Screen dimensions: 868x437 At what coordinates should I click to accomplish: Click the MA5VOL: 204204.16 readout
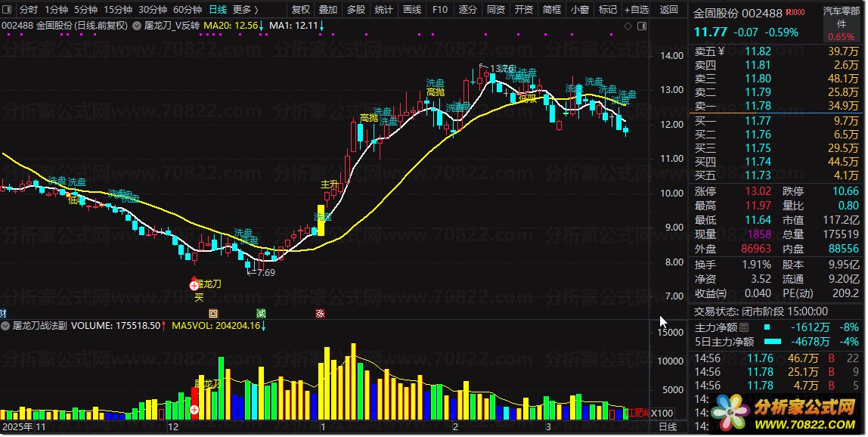[216, 326]
